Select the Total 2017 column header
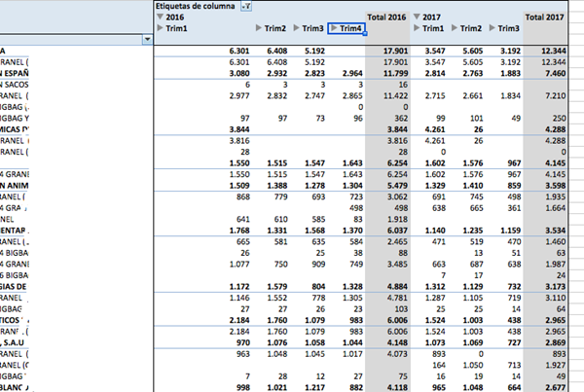The height and width of the screenshot is (392, 584). coord(544,18)
